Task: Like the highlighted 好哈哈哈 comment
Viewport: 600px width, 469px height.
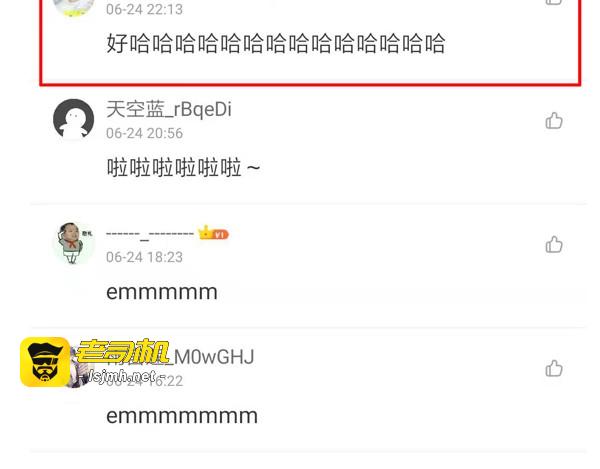Action: pos(554,2)
